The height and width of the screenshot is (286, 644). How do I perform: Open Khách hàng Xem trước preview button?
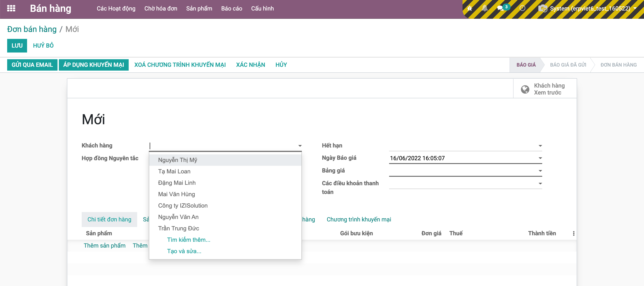[x=545, y=89]
